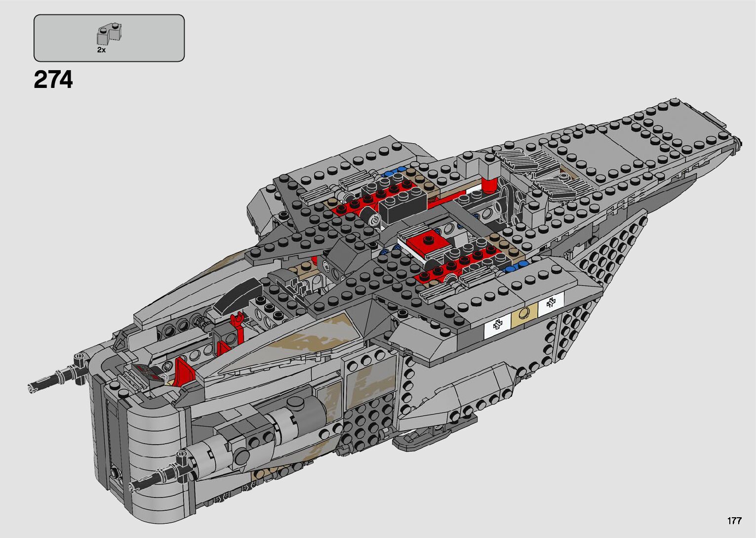Viewport: 756px width, 538px height.
Task: Click the step number 274
Action: tap(53, 80)
